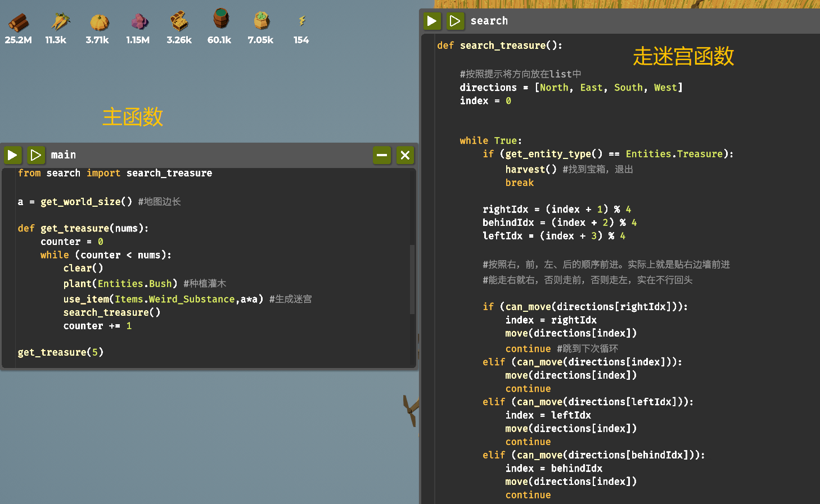Click the gold treasure chest resource icon

click(179, 22)
